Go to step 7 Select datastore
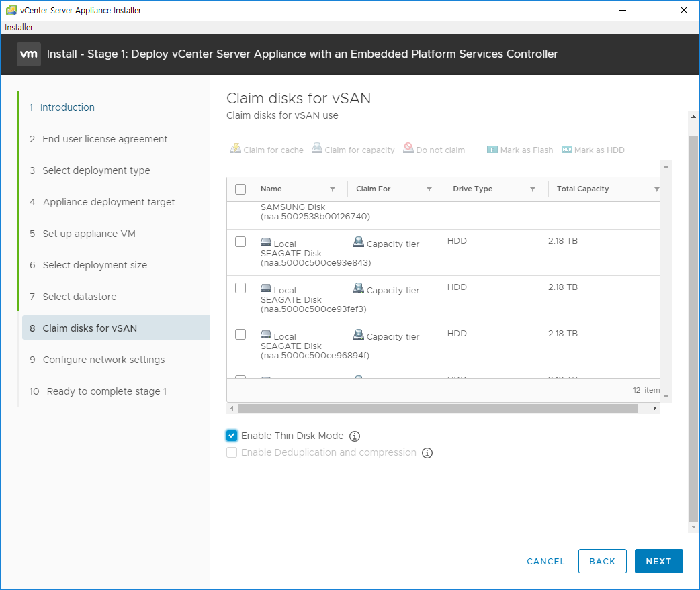 click(73, 297)
